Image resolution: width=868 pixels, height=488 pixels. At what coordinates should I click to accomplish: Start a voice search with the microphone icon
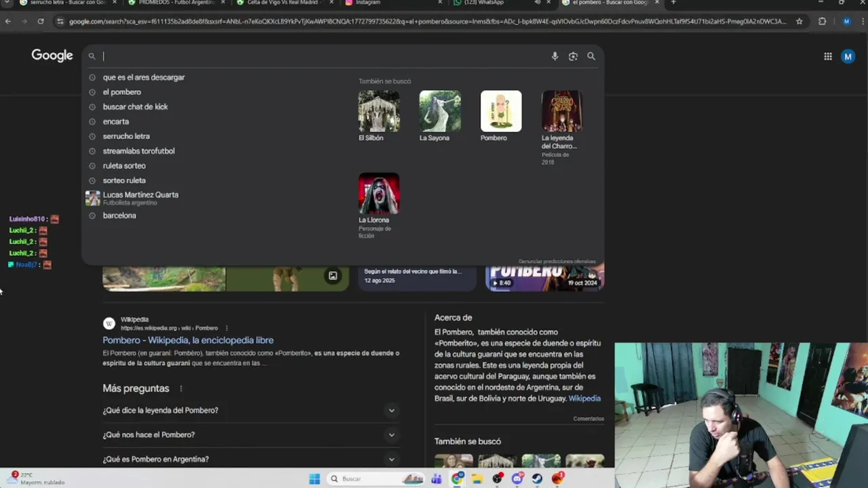point(555,56)
